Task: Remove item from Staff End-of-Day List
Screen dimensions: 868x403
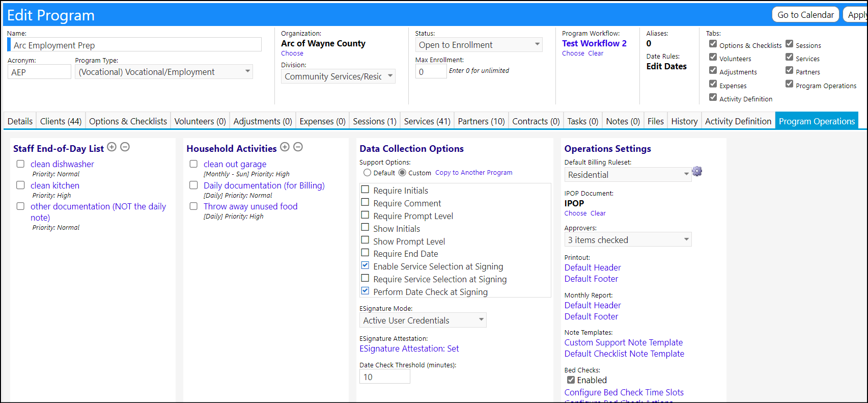Action: coord(125,147)
